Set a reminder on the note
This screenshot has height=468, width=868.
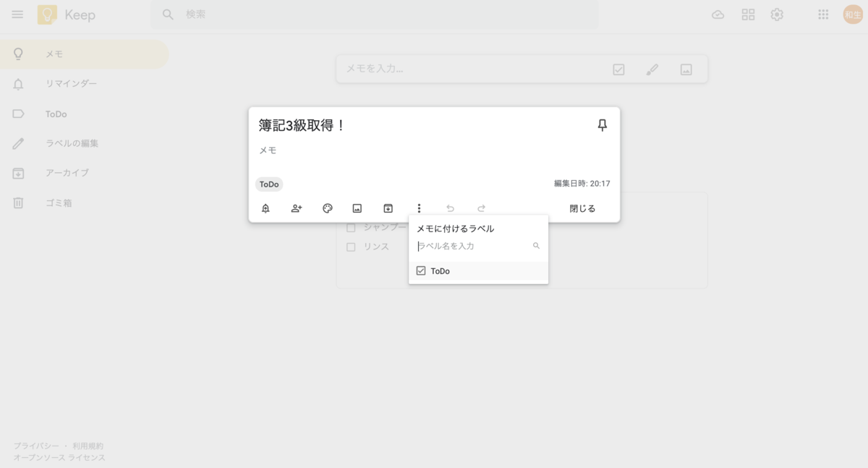pyautogui.click(x=265, y=208)
